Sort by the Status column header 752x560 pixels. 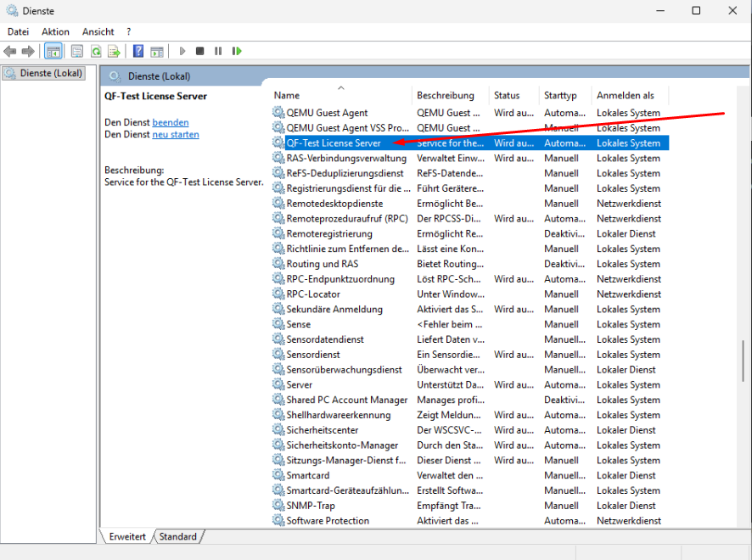514,95
